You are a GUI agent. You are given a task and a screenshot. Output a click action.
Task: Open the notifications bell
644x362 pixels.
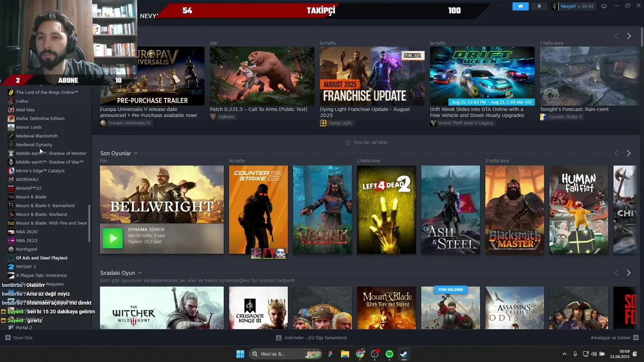click(x=539, y=6)
